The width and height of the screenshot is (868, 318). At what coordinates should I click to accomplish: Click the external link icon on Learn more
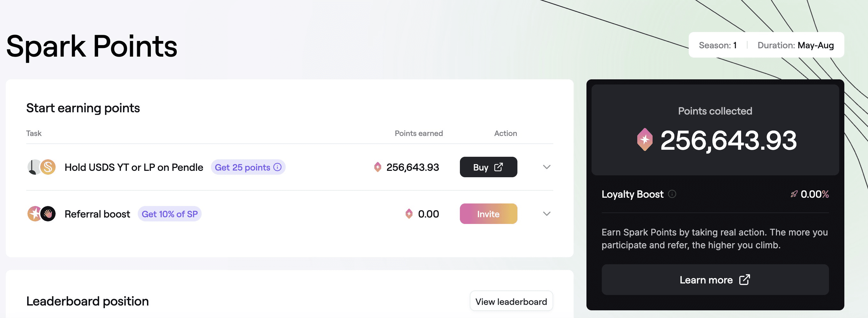pos(744,280)
